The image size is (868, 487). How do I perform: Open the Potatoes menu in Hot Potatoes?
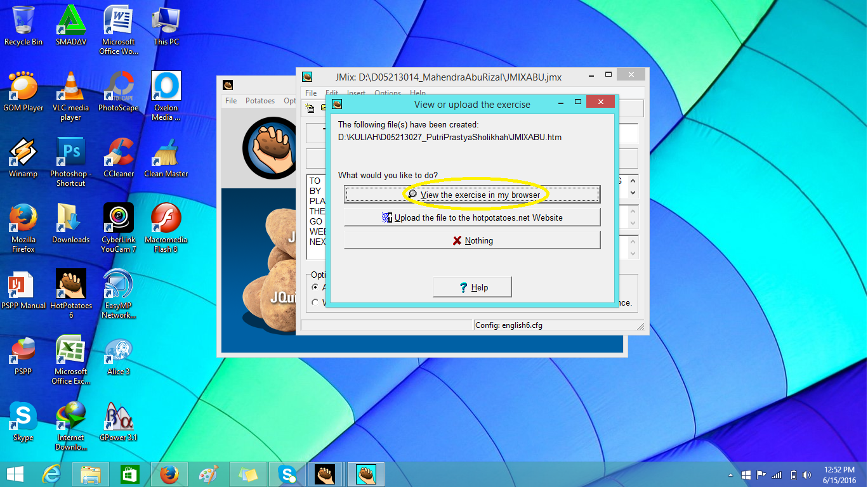tap(260, 101)
